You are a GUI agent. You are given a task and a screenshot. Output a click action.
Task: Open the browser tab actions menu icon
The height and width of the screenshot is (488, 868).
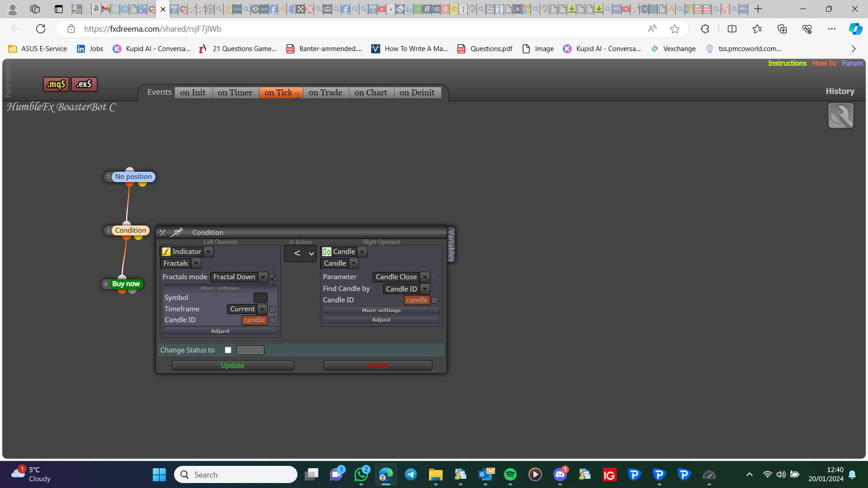[58, 9]
